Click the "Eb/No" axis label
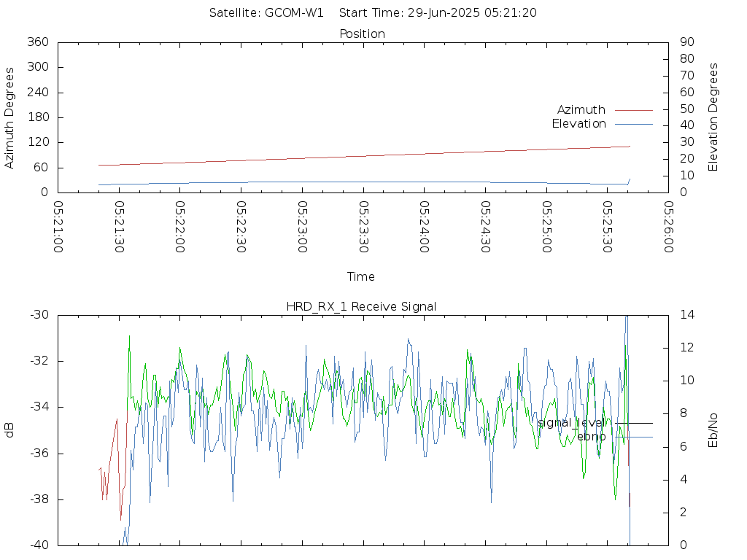747x560 pixels. pyautogui.click(x=713, y=430)
